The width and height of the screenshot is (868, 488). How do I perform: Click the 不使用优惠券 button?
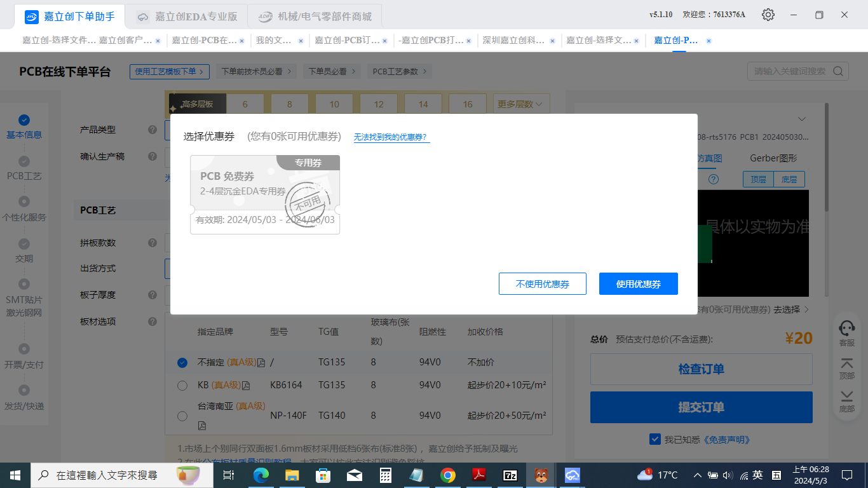(542, 284)
